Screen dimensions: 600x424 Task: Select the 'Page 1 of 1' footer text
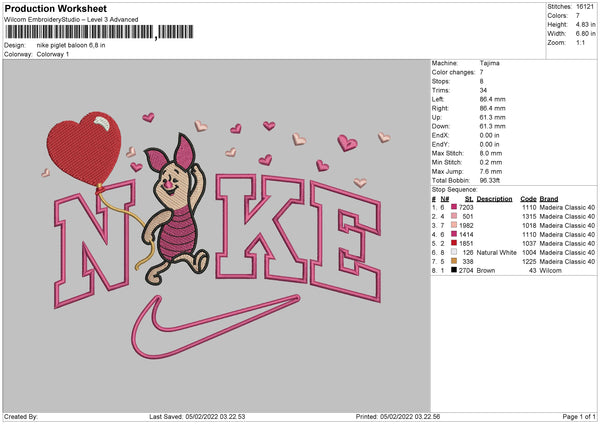tap(579, 416)
